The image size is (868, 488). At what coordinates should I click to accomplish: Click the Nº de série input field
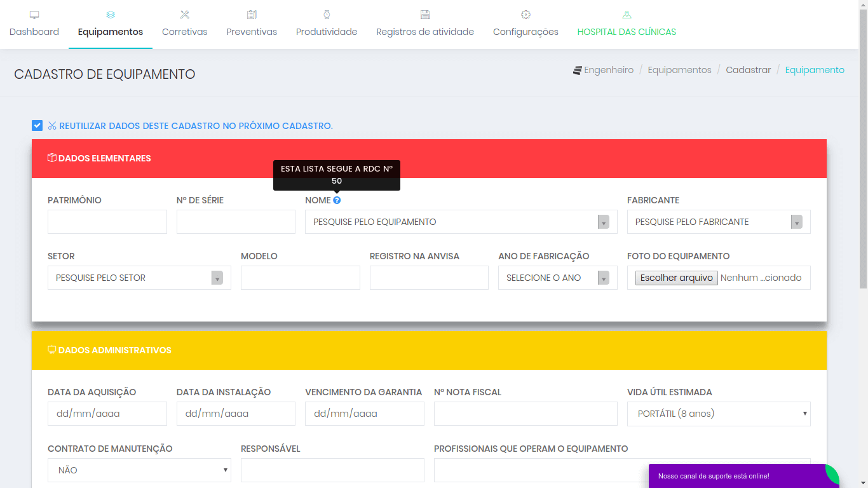(x=236, y=222)
